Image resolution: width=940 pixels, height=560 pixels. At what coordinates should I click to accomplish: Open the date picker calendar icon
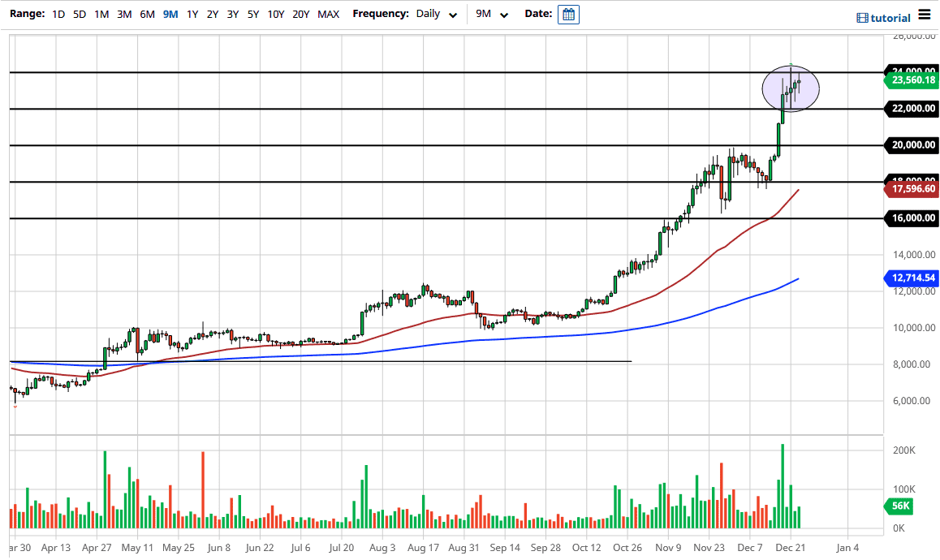[567, 14]
